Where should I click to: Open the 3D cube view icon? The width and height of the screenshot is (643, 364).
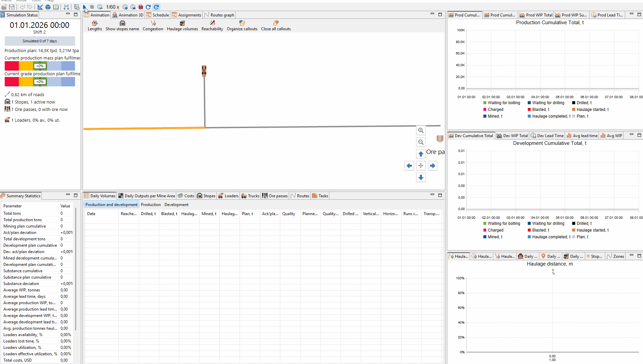point(48,7)
